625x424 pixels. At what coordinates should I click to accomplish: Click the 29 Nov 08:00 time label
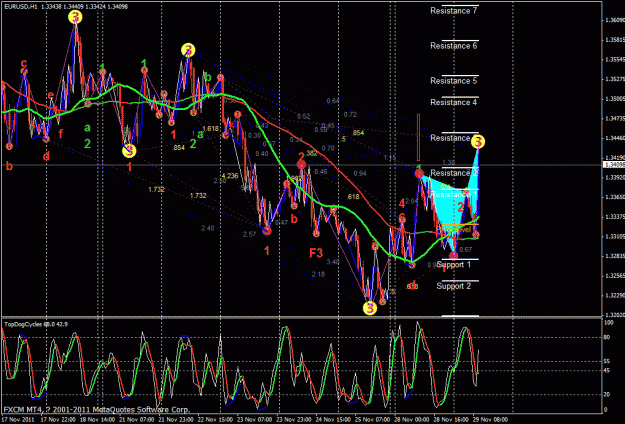click(490, 420)
